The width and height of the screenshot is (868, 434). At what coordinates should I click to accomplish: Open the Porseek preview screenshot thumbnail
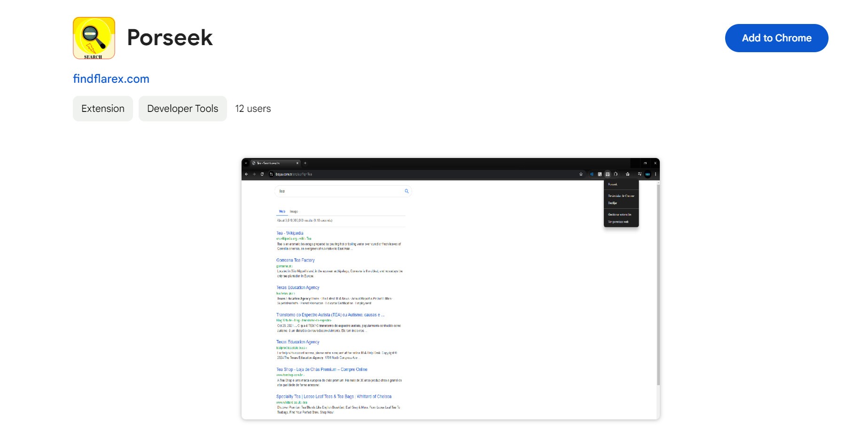point(451,289)
